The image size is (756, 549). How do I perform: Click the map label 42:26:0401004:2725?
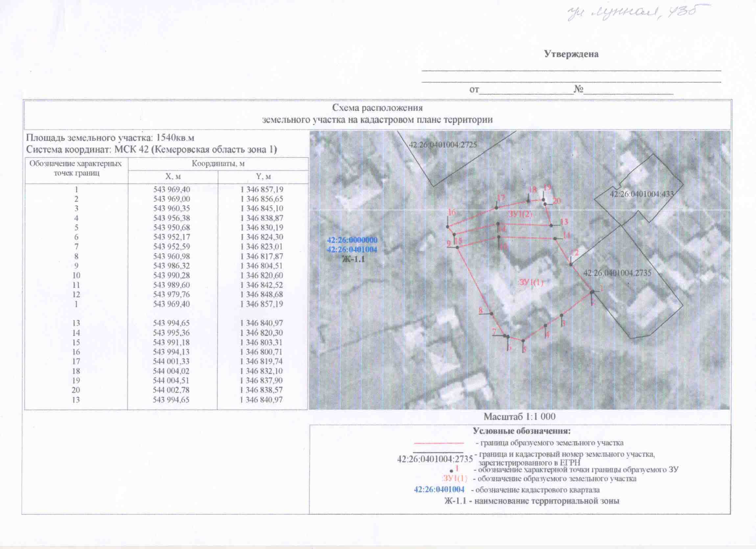click(x=443, y=145)
